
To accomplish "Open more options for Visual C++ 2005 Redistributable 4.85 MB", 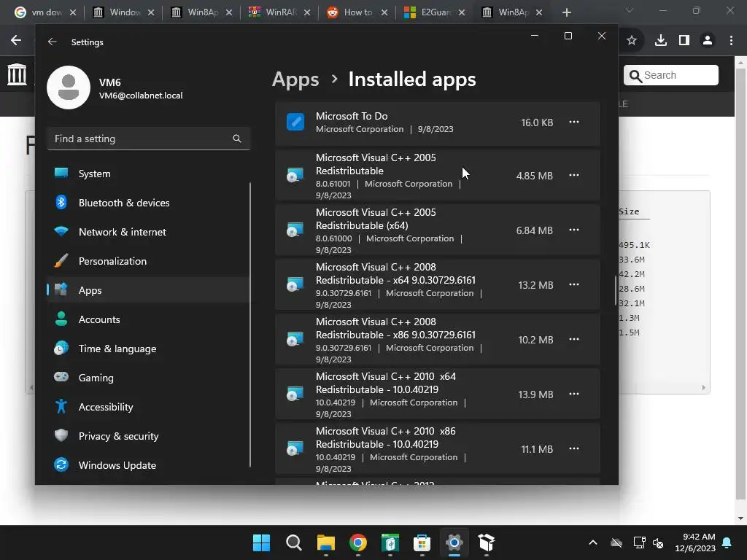I will pyautogui.click(x=574, y=175).
